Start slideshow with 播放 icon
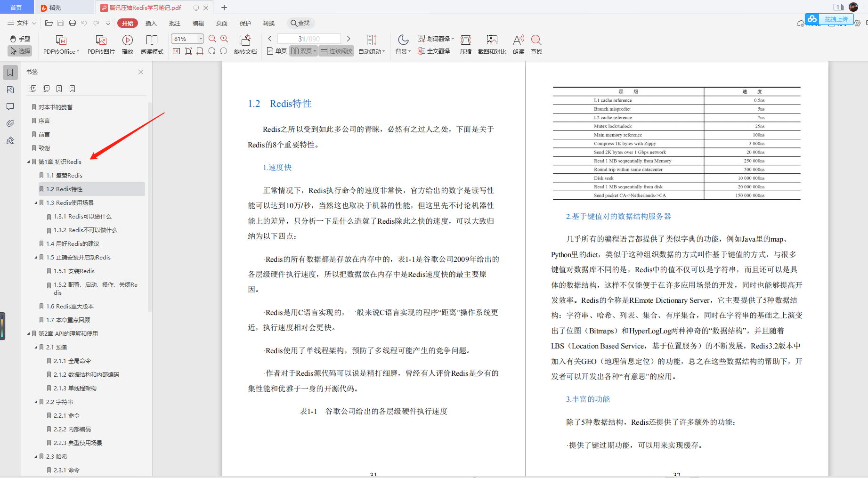This screenshot has width=868, height=478. click(x=128, y=45)
